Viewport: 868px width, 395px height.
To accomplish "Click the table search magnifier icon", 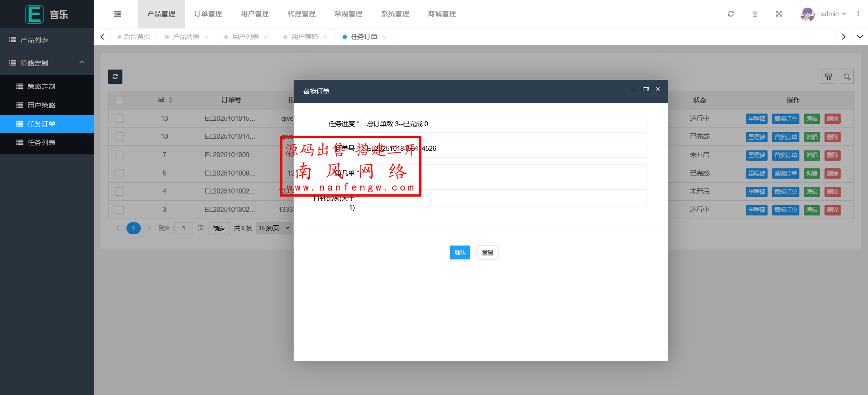I will coord(847,77).
